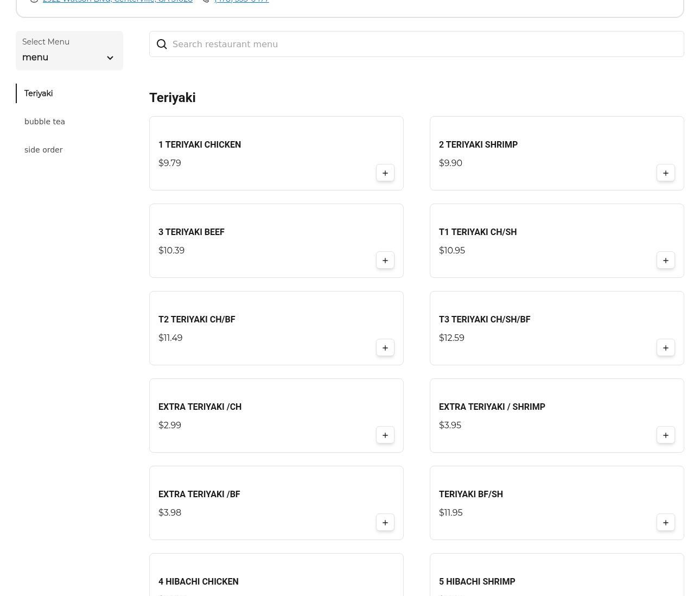
Task: Click the magnifying glass search icon
Action: 162,45
